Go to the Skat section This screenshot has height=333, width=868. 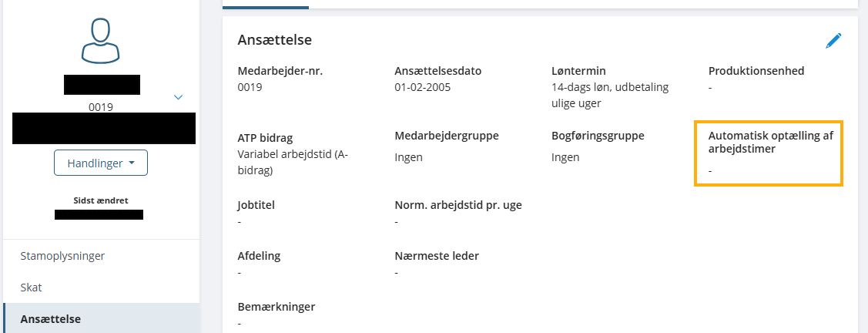(x=32, y=288)
